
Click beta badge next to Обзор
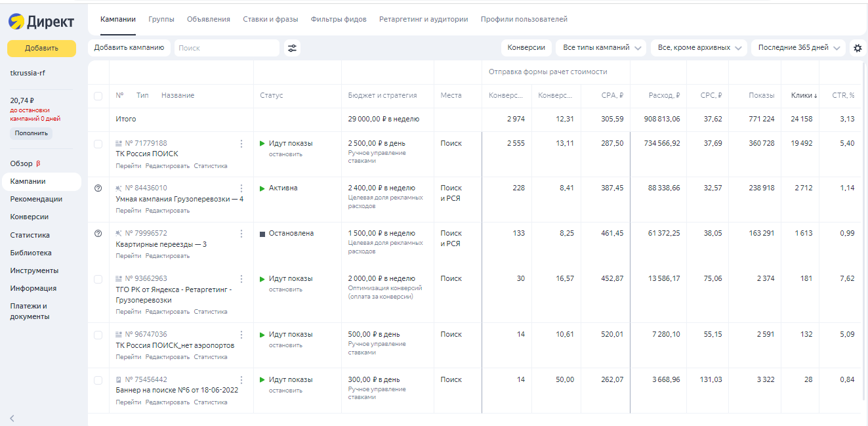tap(38, 163)
